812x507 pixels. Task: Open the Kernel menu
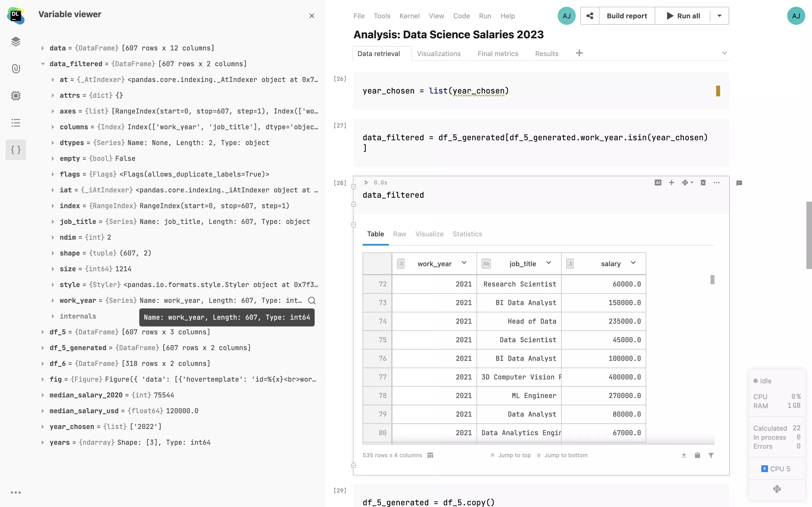click(409, 16)
